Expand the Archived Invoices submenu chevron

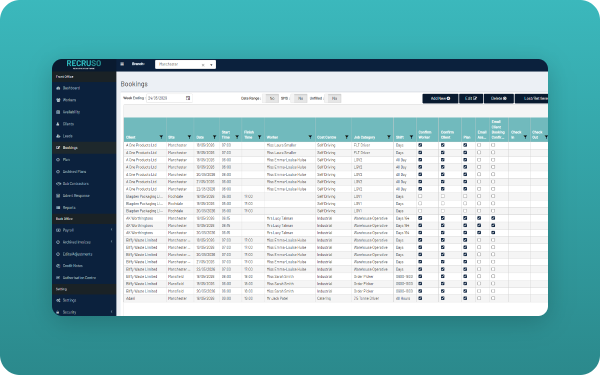pos(112,241)
